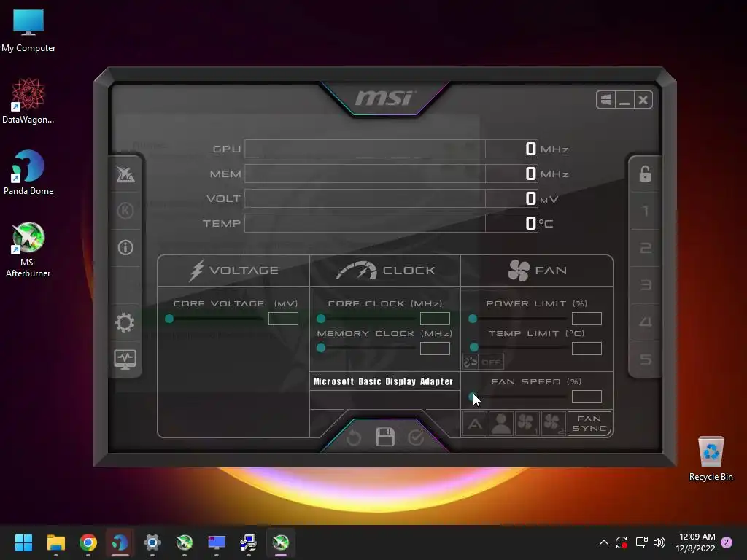This screenshot has height=560, width=747.
Task: Open Panda Dome taskbar icon
Action: tap(120, 542)
